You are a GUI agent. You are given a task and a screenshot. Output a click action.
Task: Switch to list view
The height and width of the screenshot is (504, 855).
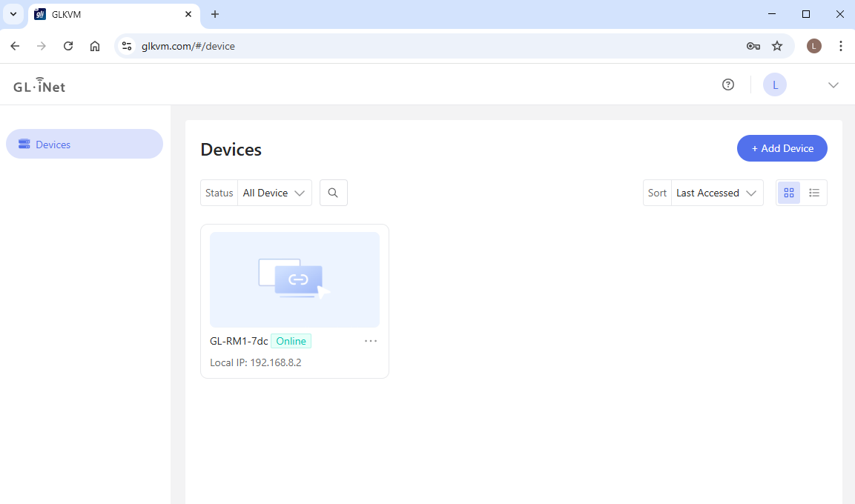pyautogui.click(x=814, y=193)
